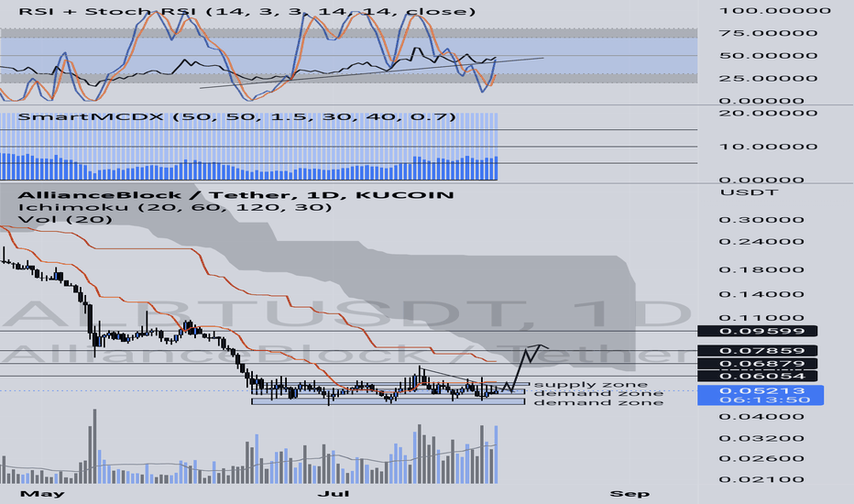Click the 0.04000 price scale value
Image resolution: width=854 pixels, height=504 pixels.
click(x=761, y=417)
